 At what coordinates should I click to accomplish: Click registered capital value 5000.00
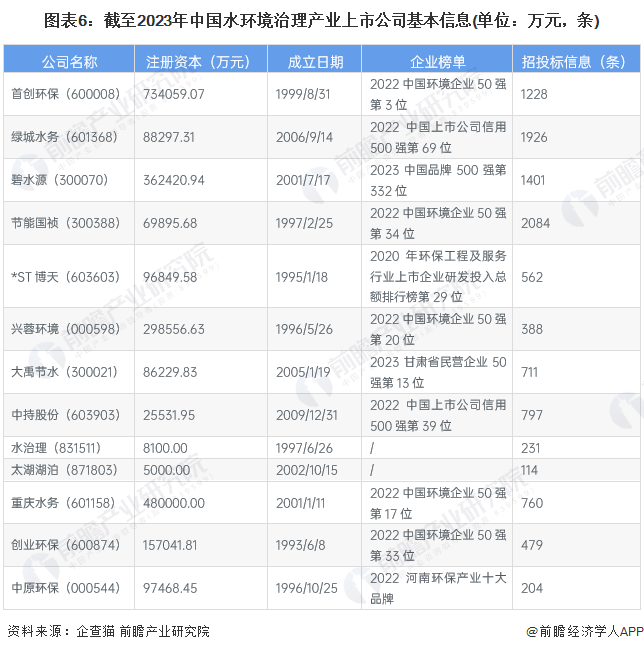[166, 470]
